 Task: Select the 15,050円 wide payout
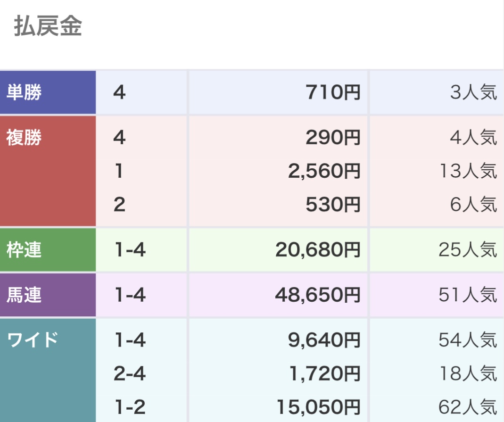pyautogui.click(x=319, y=407)
